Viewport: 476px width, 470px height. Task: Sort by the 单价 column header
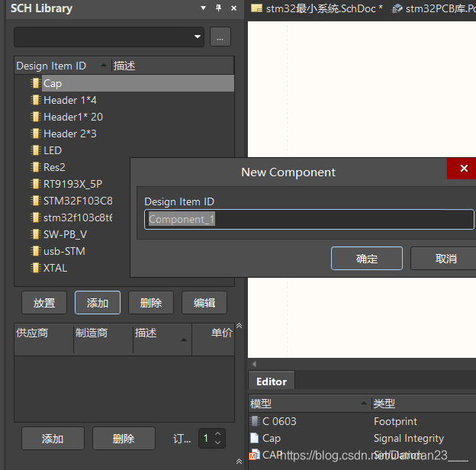coord(213,339)
